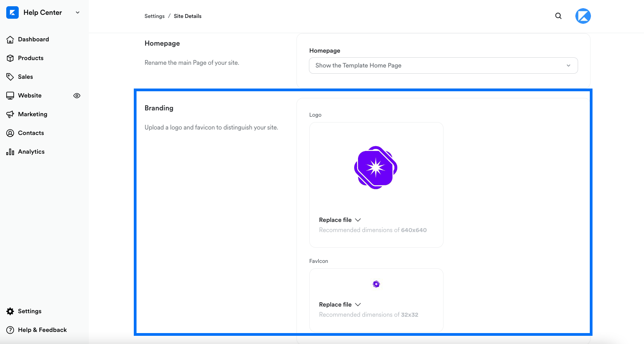Image resolution: width=644 pixels, height=344 pixels.
Task: Click the Marketing megaphone icon
Action: (10, 114)
